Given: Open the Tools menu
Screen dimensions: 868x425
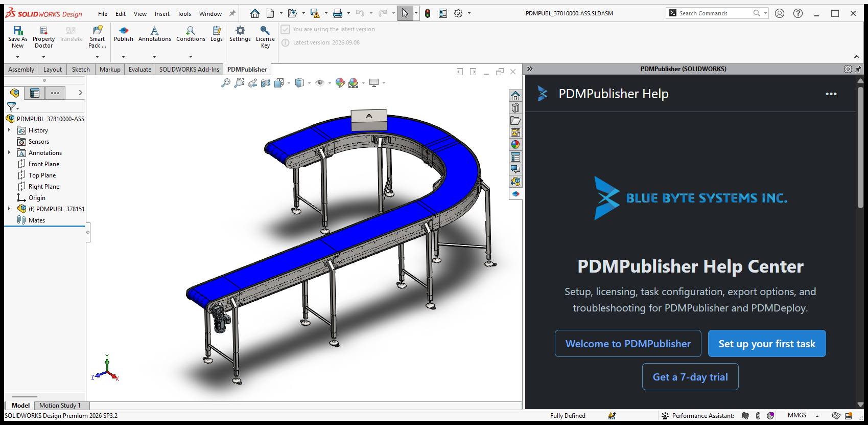Looking at the screenshot, I should coord(184,14).
